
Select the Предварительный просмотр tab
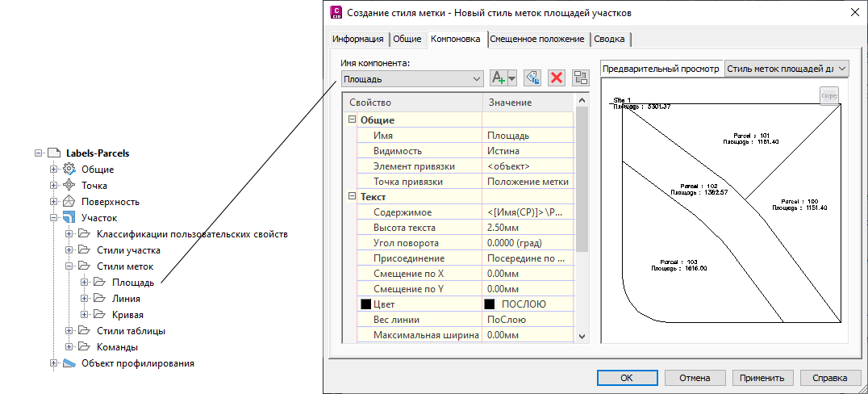(x=661, y=69)
